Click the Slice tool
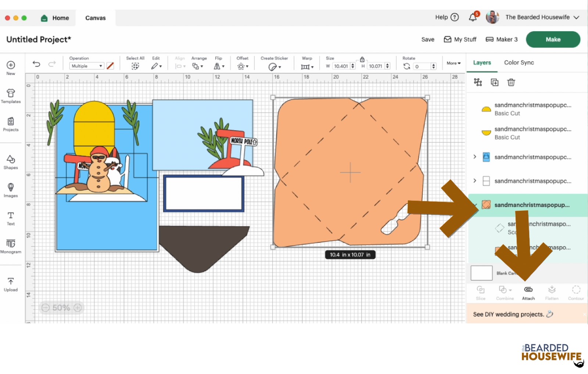 (481, 293)
